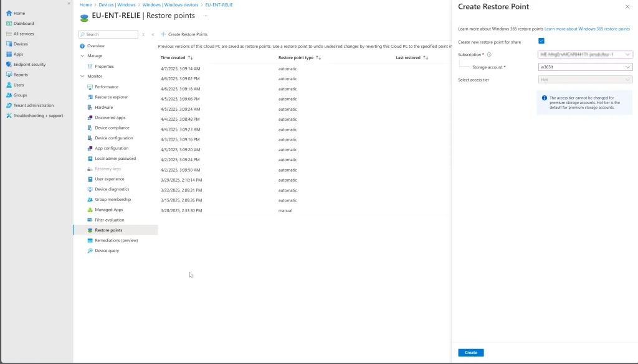The width and height of the screenshot is (638, 364).
Task: Open Device configuration icon
Action: pos(90,138)
